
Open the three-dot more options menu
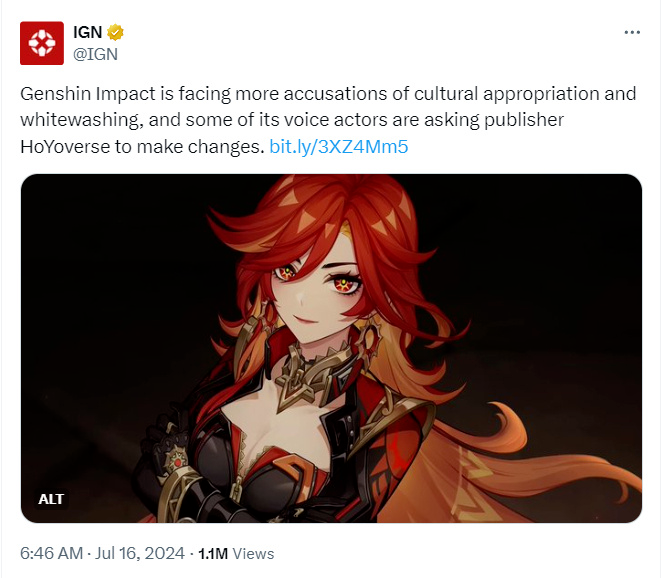632,32
